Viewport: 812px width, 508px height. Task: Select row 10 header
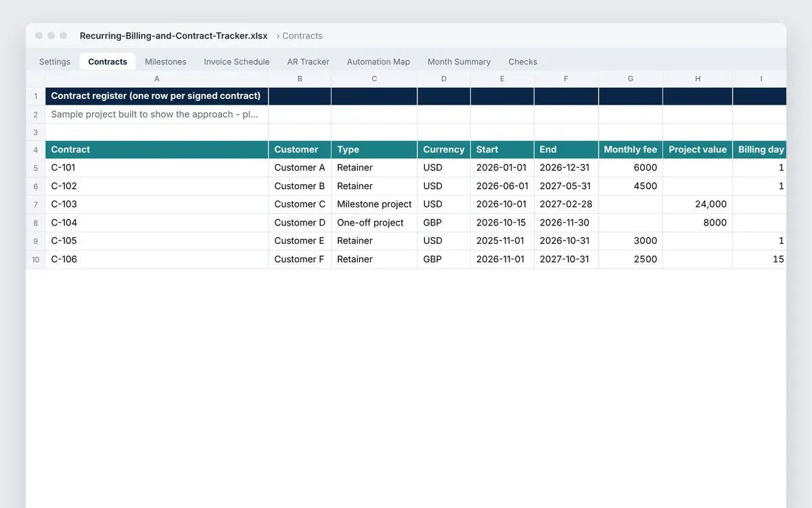(x=36, y=259)
